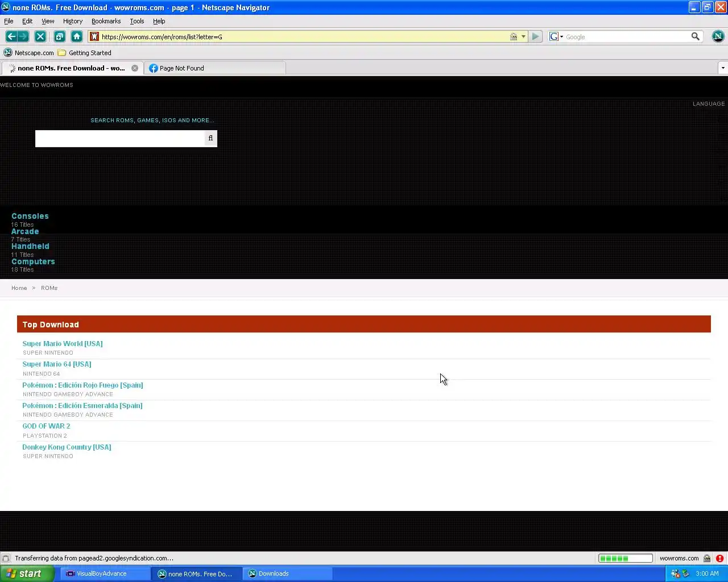Go to the Home page icon

pos(77,36)
